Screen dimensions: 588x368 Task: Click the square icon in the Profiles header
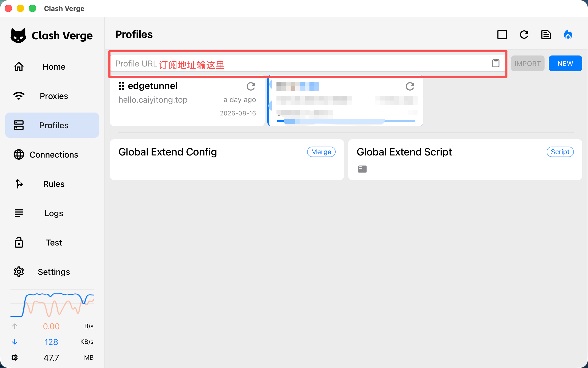coord(502,35)
